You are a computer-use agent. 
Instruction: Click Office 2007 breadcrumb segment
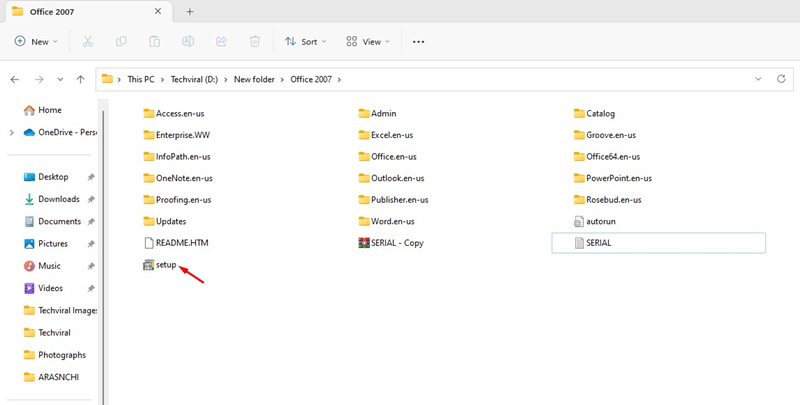pos(311,80)
